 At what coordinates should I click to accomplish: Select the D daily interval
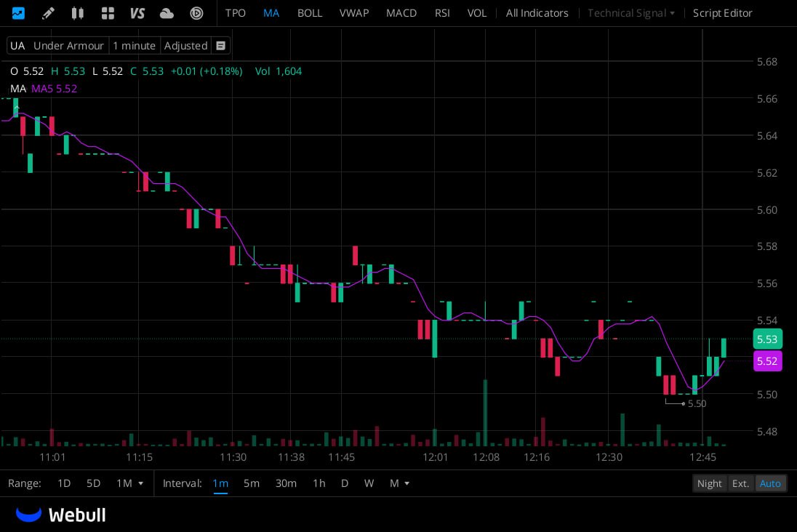pyautogui.click(x=345, y=483)
